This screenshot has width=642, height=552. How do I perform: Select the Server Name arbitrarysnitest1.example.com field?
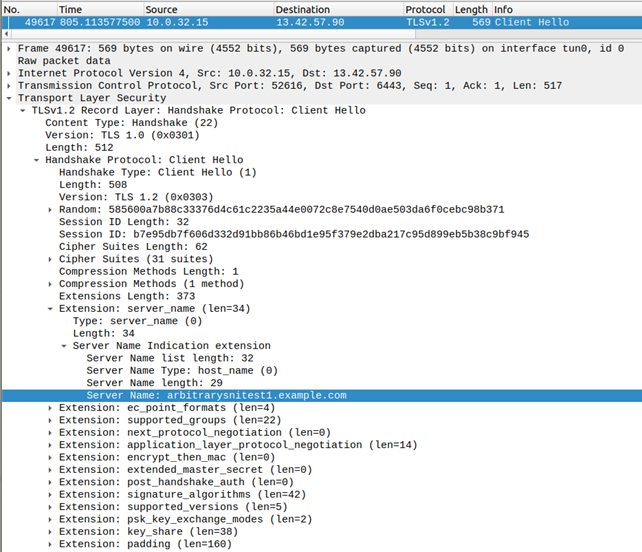click(216, 395)
